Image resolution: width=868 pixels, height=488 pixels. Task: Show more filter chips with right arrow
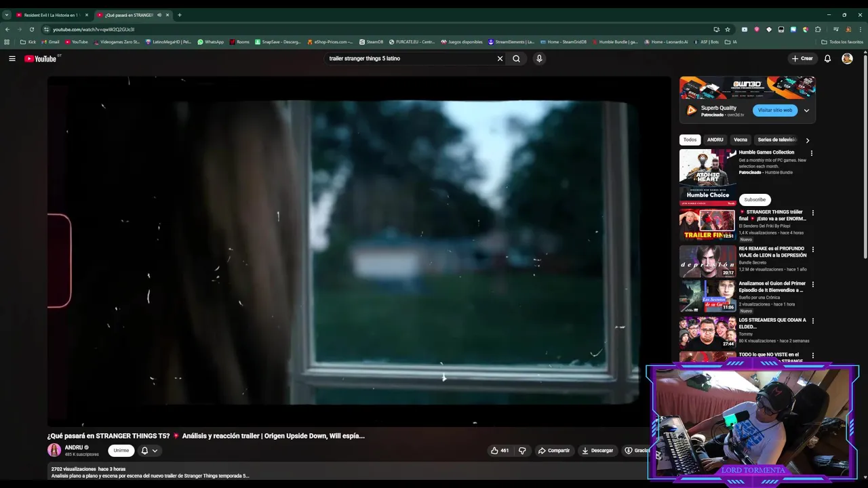[x=807, y=140]
